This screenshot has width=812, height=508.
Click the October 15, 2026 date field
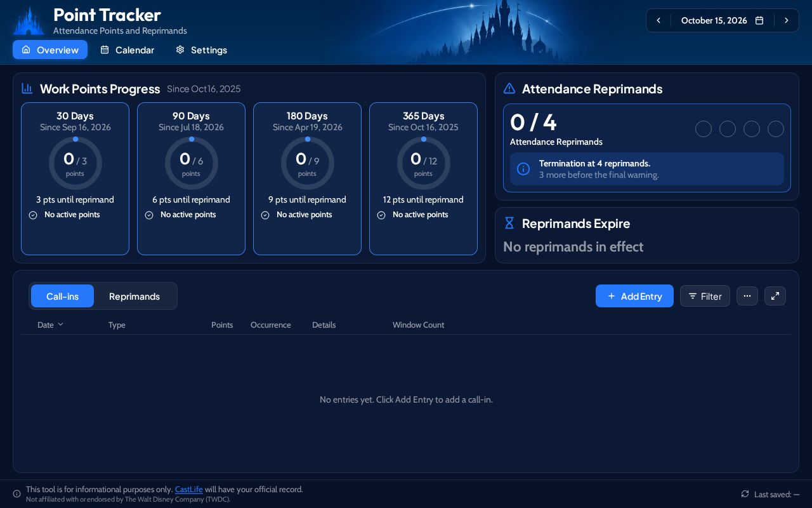pyautogui.click(x=722, y=20)
